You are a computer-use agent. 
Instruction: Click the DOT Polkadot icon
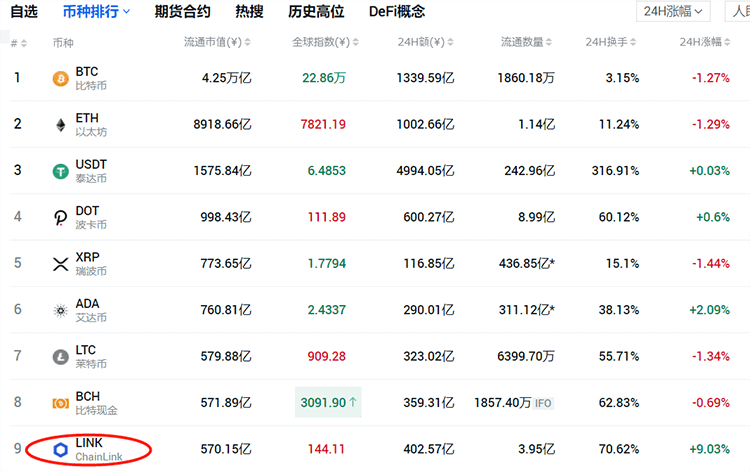pos(60,218)
